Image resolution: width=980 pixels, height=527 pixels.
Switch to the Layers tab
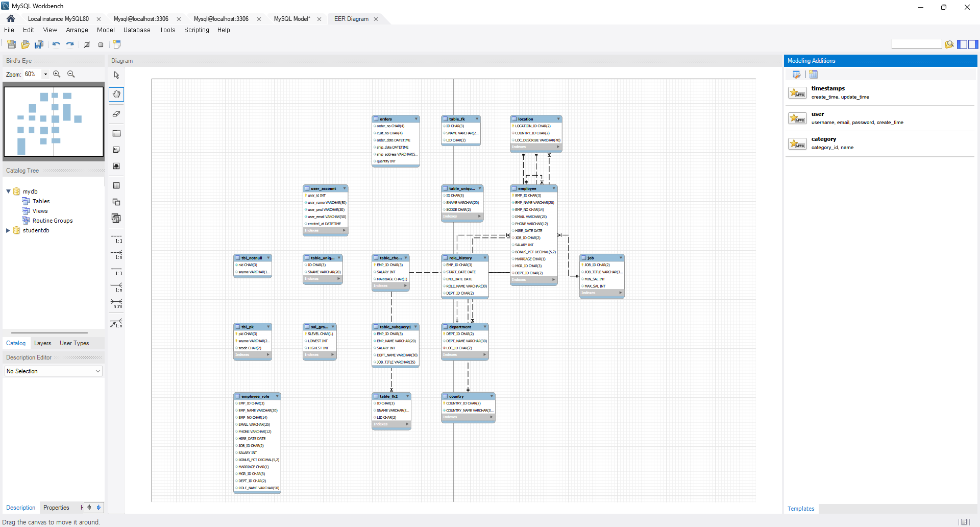42,343
